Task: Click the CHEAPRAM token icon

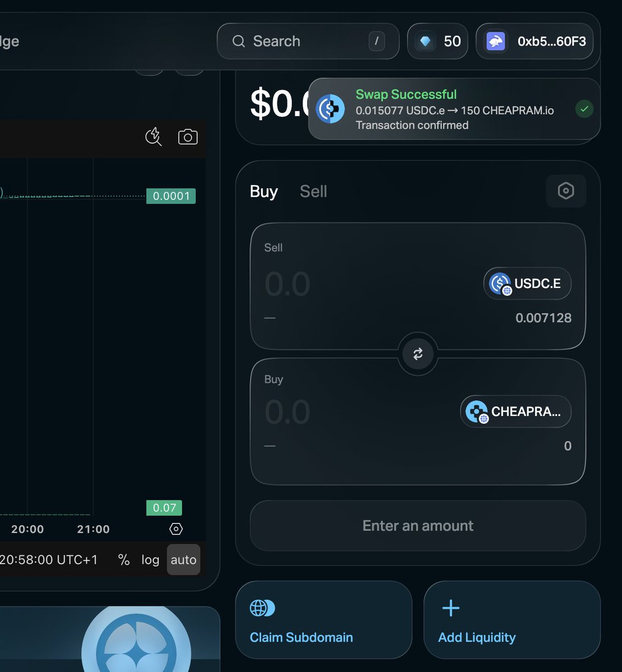Action: pyautogui.click(x=477, y=412)
